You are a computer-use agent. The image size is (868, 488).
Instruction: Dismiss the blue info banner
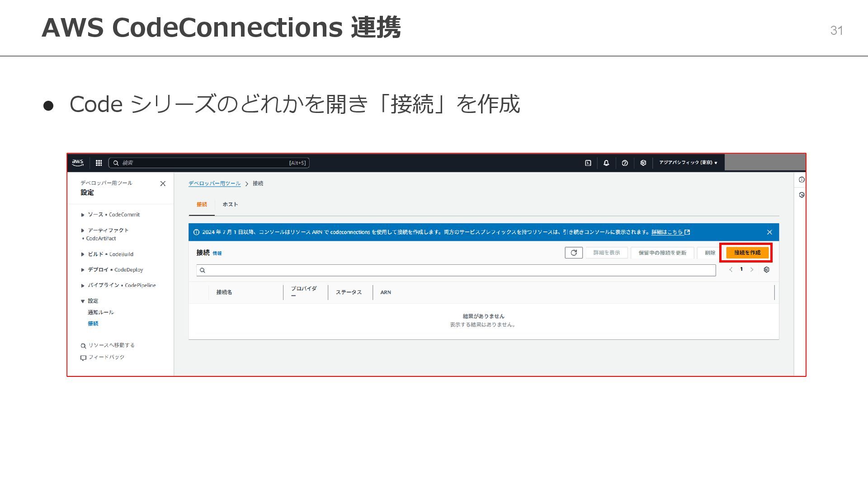[769, 232]
